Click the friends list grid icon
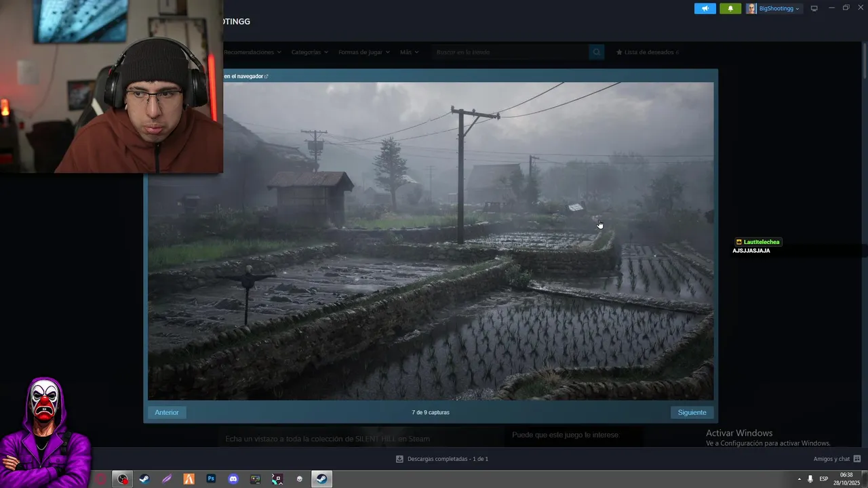 click(x=858, y=459)
